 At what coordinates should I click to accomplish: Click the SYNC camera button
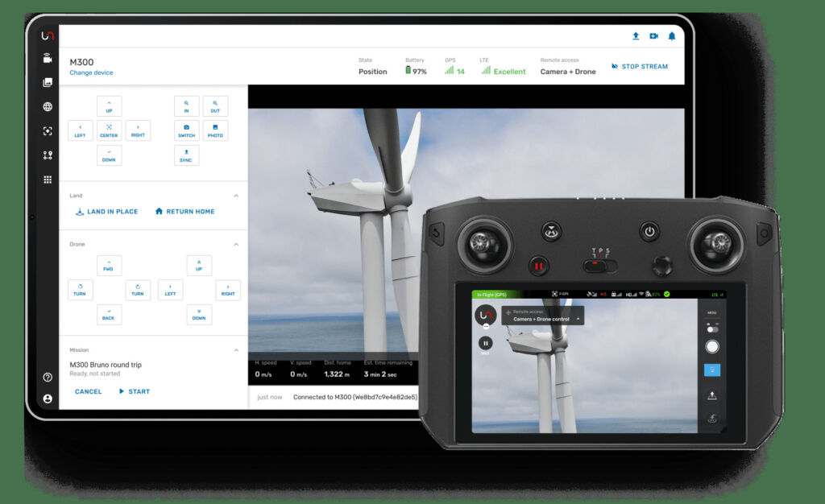(186, 155)
